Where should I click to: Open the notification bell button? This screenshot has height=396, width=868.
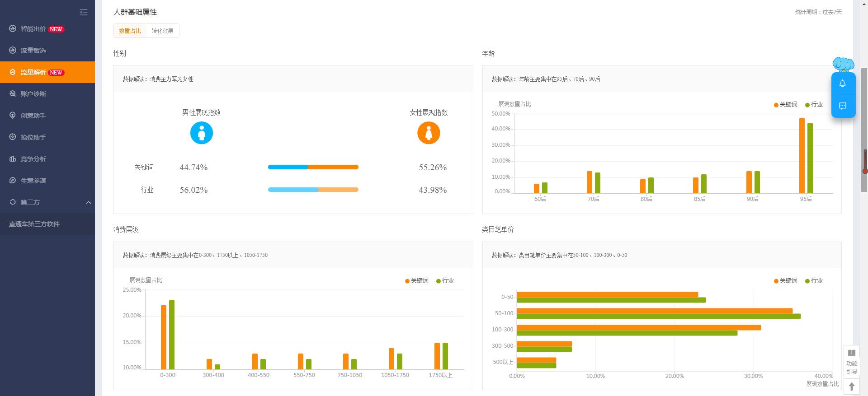[x=843, y=84]
